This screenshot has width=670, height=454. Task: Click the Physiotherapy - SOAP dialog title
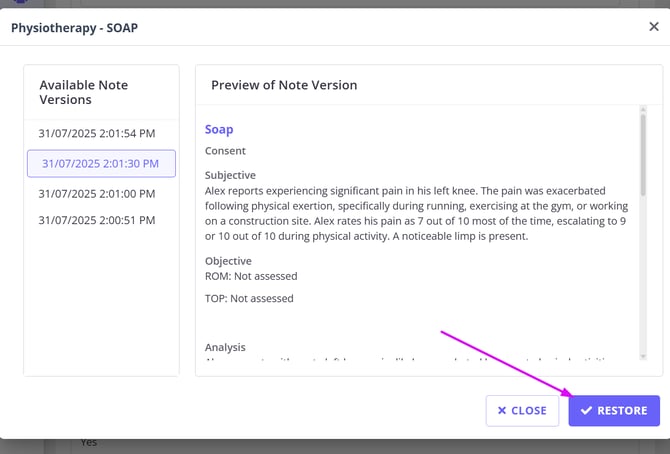point(74,28)
